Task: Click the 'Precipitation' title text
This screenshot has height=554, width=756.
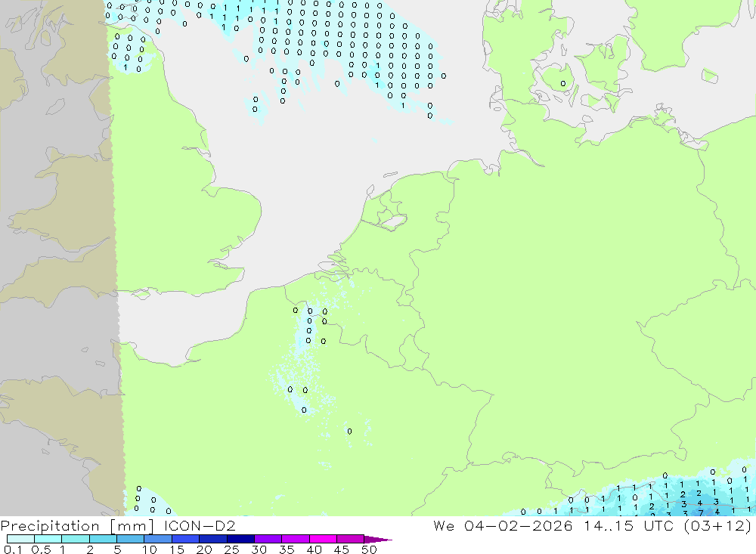Action: coord(50,526)
